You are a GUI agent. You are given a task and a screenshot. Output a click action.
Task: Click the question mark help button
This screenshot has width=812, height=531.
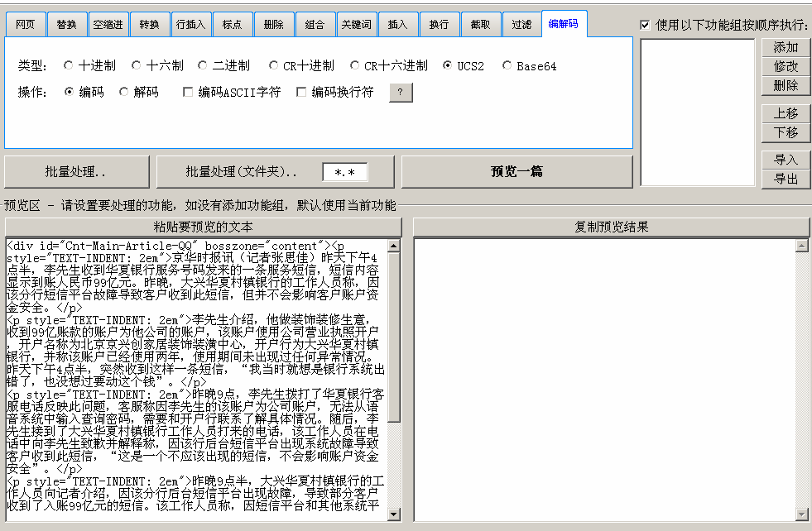pos(401,93)
